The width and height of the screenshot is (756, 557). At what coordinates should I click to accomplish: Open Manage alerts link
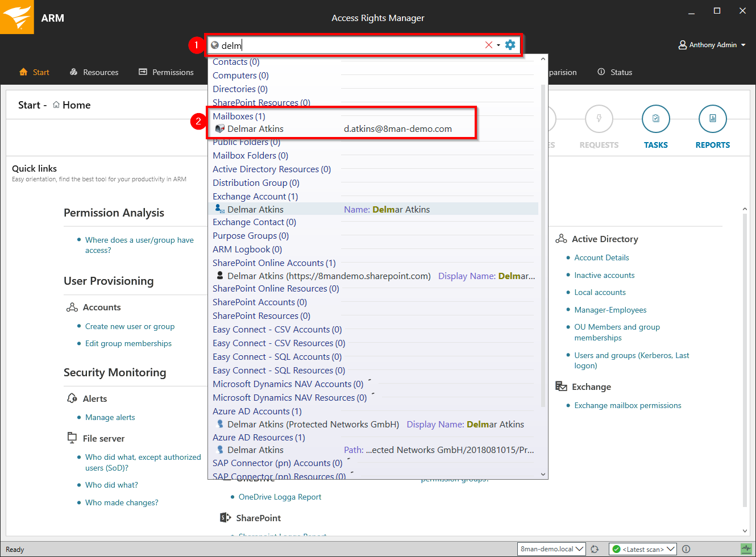coord(110,417)
